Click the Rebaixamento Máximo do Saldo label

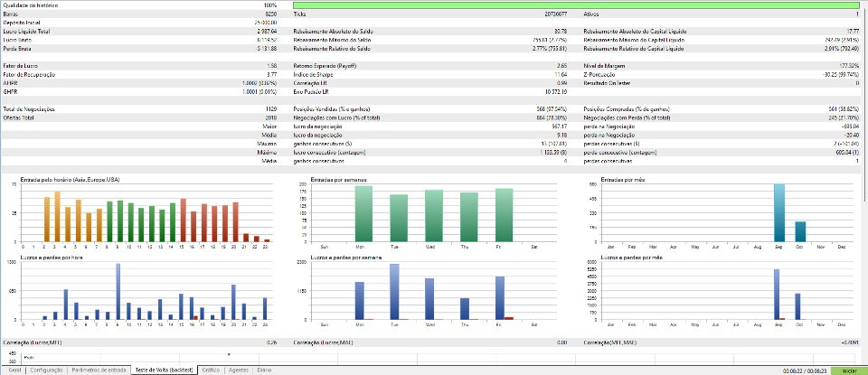coord(332,41)
